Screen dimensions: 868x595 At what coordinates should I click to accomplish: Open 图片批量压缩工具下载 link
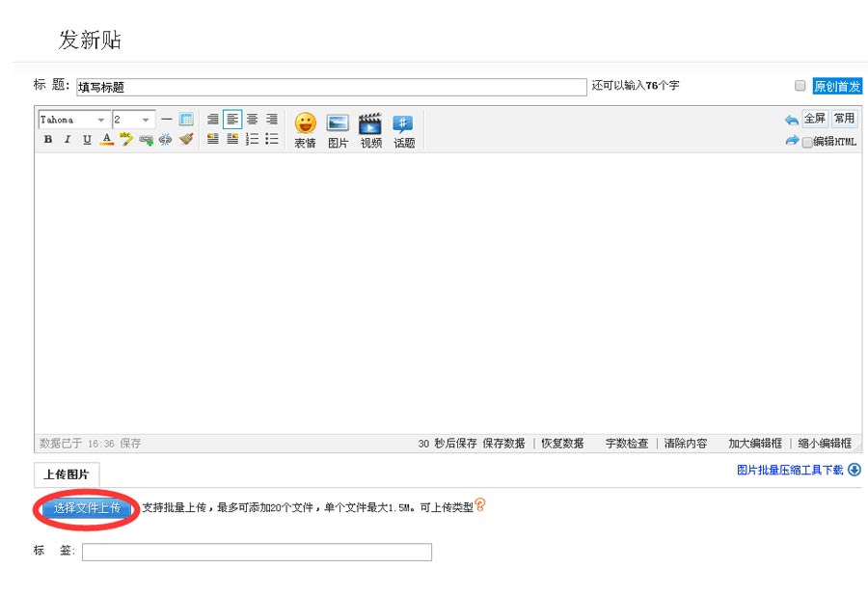(x=789, y=470)
